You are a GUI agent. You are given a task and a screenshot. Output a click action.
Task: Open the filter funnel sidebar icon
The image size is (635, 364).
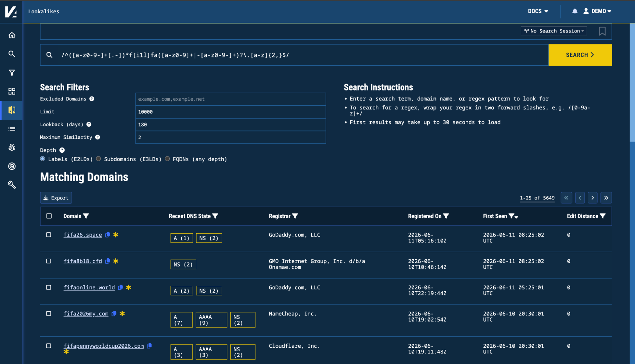(x=12, y=73)
